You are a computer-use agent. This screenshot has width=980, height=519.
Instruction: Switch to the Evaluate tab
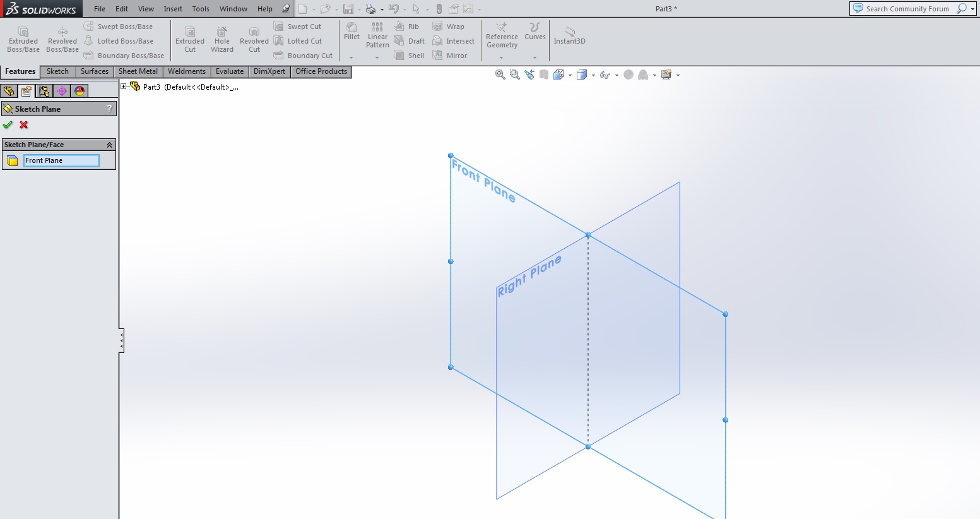(229, 71)
